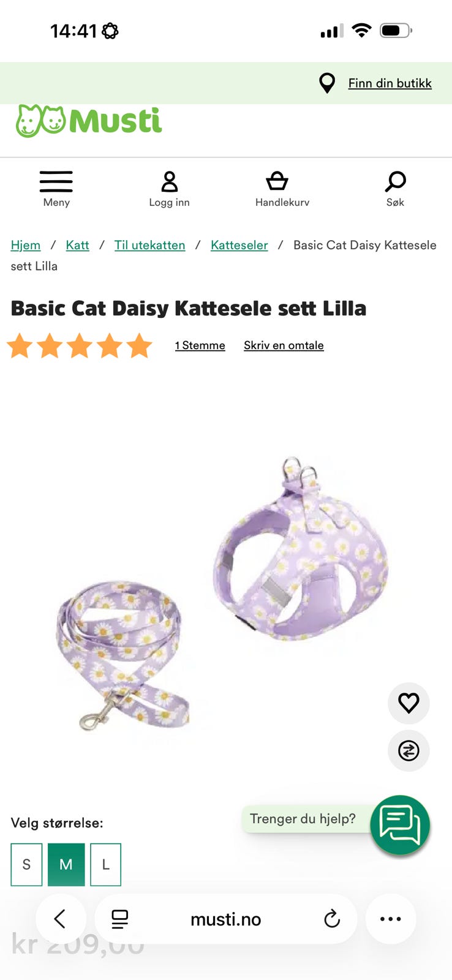Select size M
452x980 pixels.
[x=66, y=864]
